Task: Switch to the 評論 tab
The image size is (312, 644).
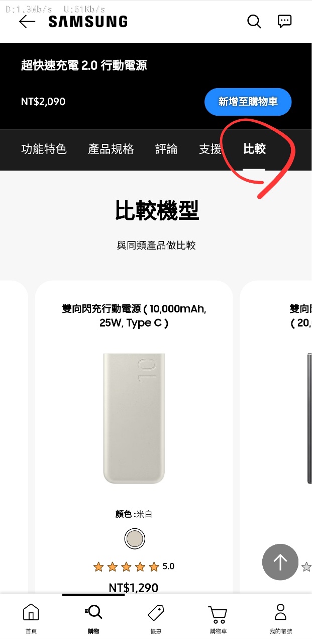Action: 166,149
